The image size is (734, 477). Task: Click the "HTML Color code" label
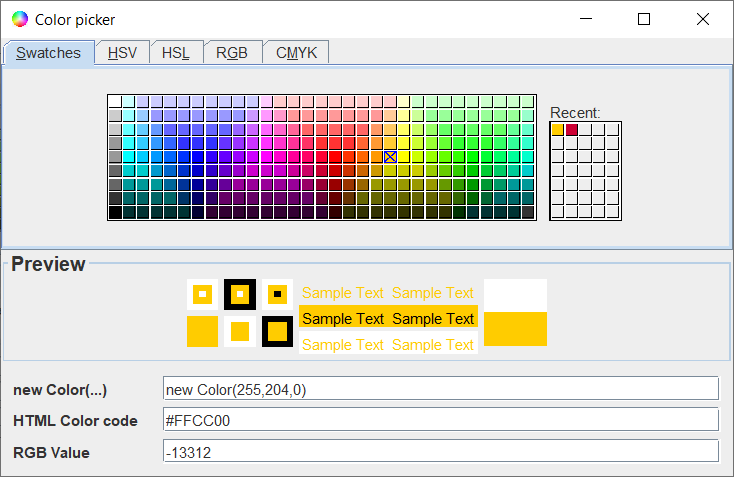click(x=75, y=420)
